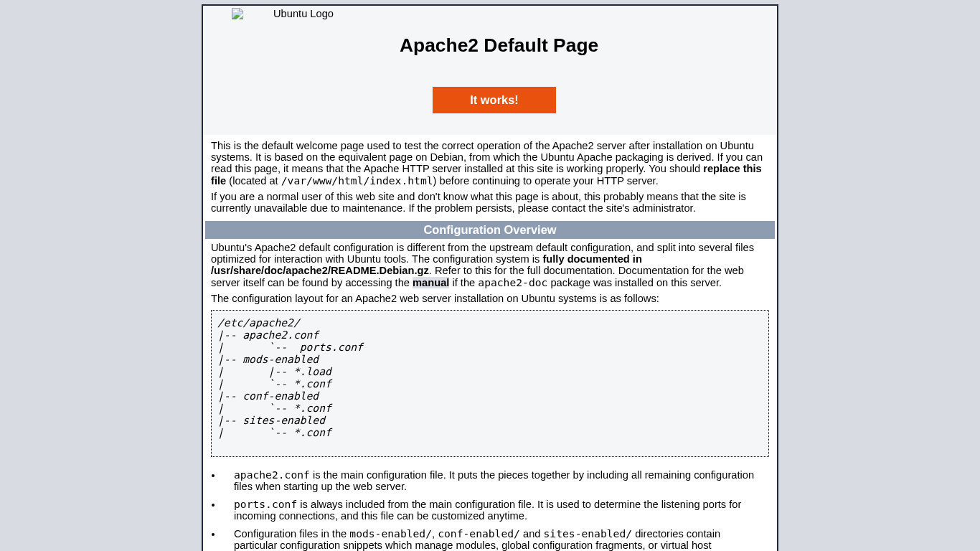Click /usr/share/doc/apache2/README.Debian.gz bold text
Viewport: 980px width, 551px height.
320,270
